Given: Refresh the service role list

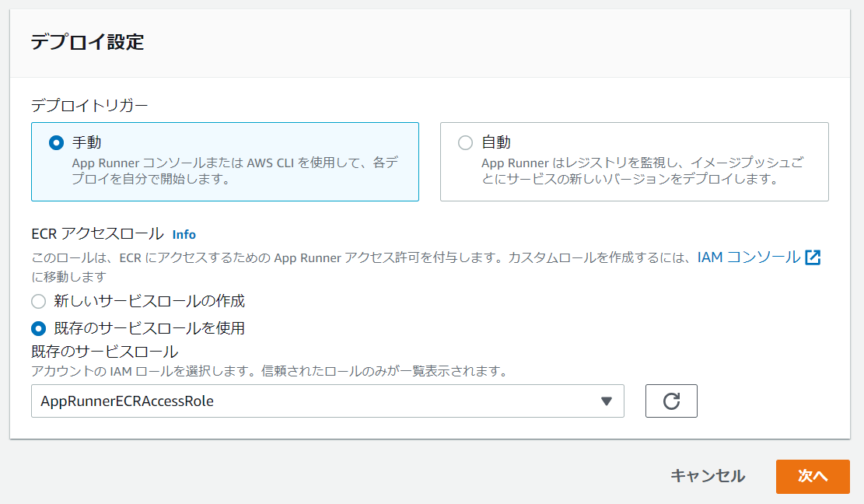Looking at the screenshot, I should [671, 401].
